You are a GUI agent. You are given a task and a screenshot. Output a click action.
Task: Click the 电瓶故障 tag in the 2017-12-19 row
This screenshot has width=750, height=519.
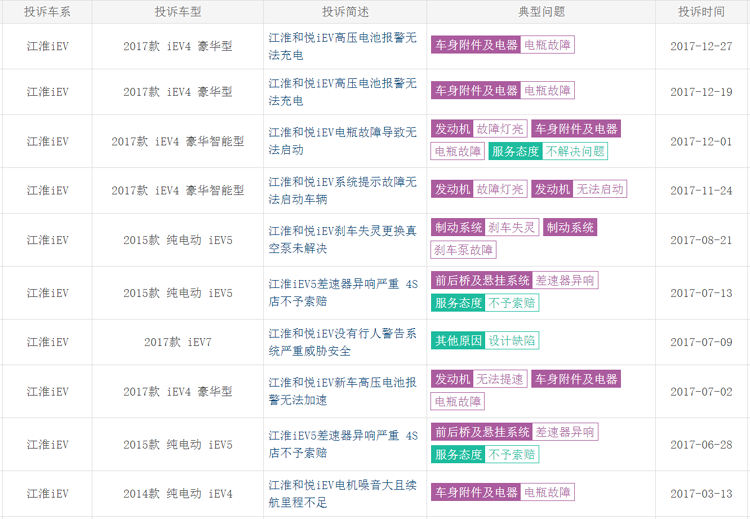pos(548,90)
